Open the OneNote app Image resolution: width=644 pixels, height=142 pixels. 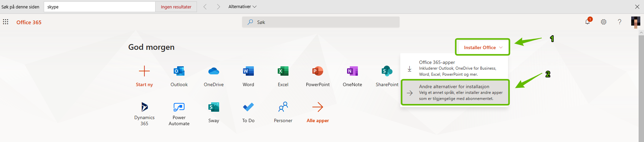tap(352, 77)
